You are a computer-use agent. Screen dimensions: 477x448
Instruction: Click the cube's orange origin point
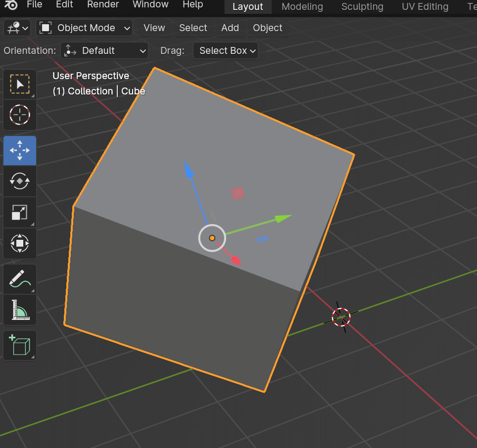click(x=212, y=238)
